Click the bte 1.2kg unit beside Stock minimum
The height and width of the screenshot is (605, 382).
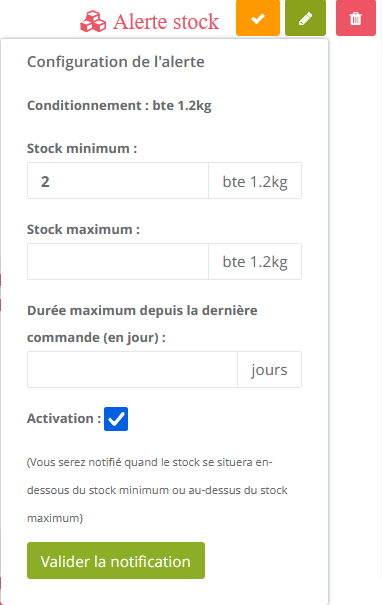[255, 181]
